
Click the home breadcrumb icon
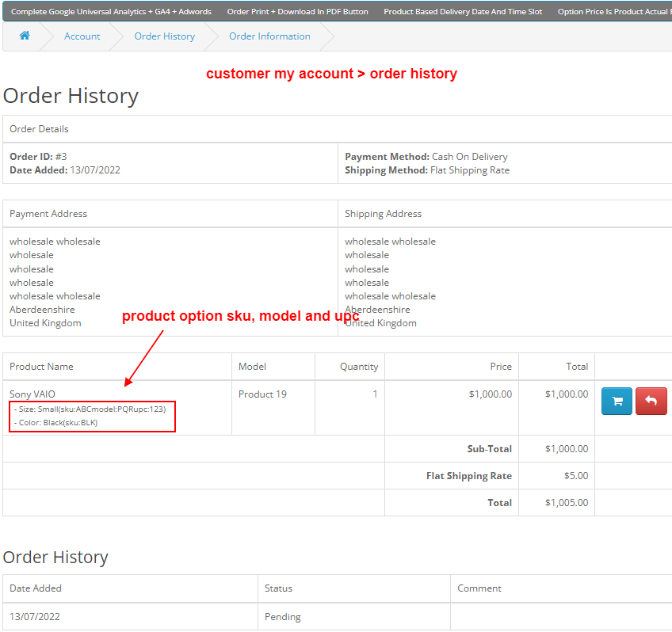pyautogui.click(x=24, y=36)
